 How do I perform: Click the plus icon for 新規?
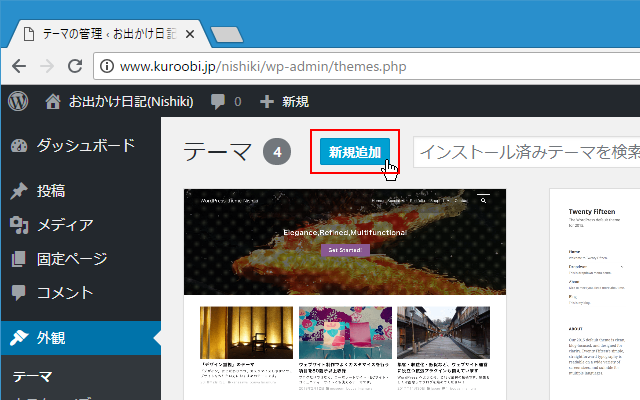(267, 101)
